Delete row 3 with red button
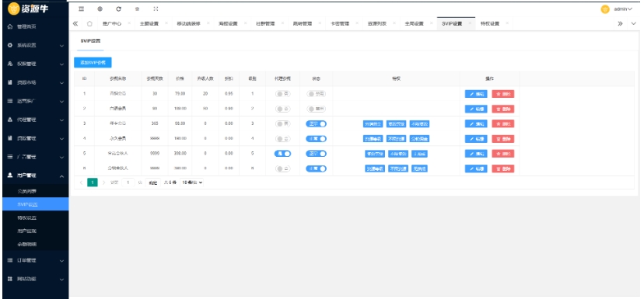 click(x=502, y=123)
